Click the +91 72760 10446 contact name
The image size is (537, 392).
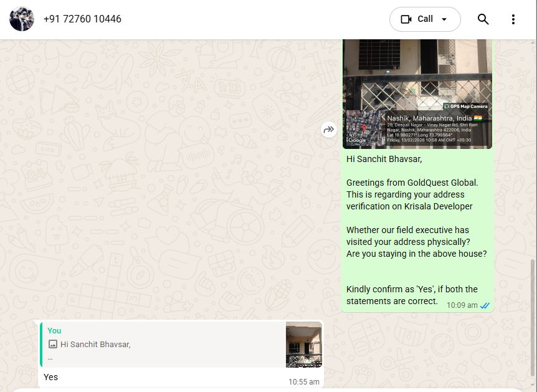(x=82, y=19)
